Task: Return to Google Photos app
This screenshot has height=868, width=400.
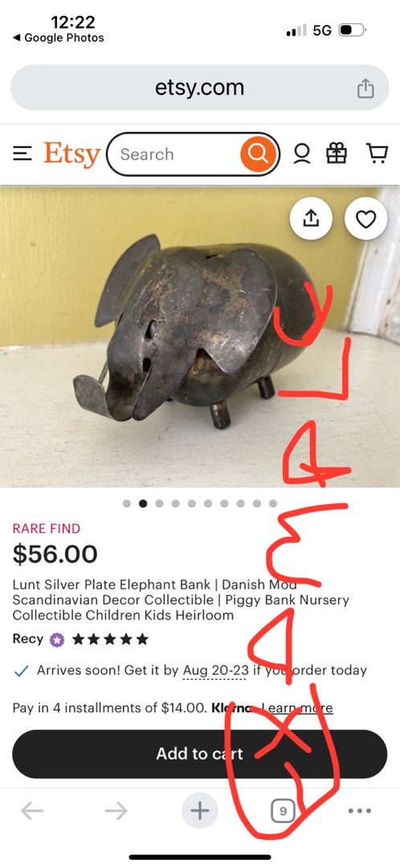Action: (x=58, y=38)
